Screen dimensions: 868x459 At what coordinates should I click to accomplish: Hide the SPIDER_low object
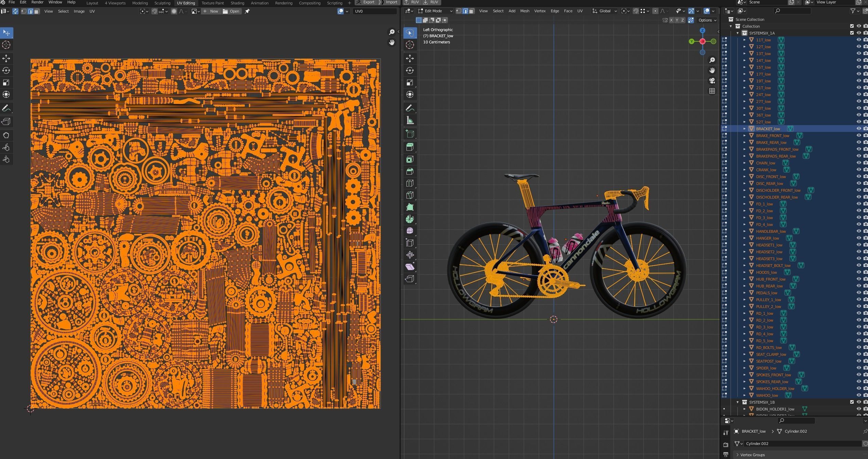click(x=858, y=368)
